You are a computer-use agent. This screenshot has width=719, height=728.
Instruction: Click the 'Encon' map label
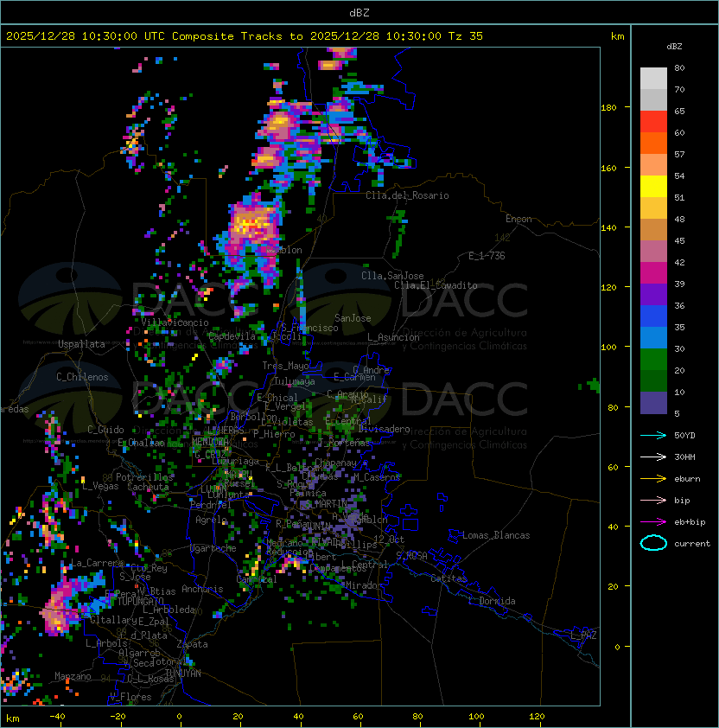pos(519,219)
